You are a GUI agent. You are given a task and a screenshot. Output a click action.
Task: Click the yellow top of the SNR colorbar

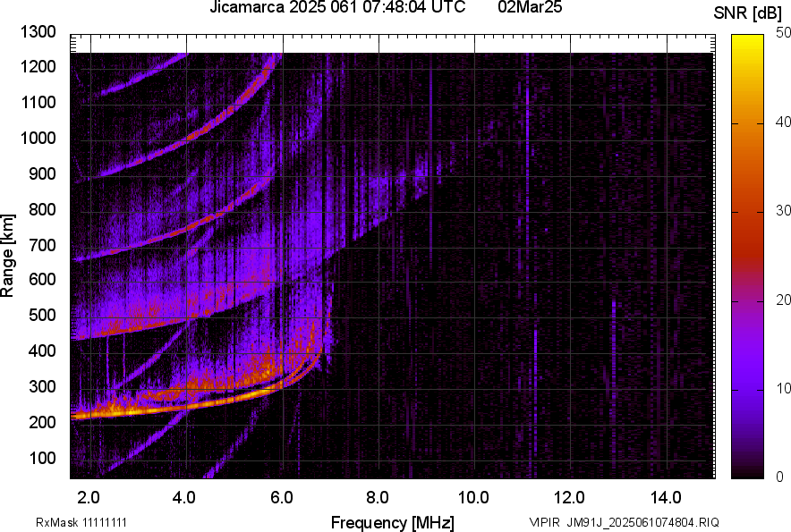(746, 40)
